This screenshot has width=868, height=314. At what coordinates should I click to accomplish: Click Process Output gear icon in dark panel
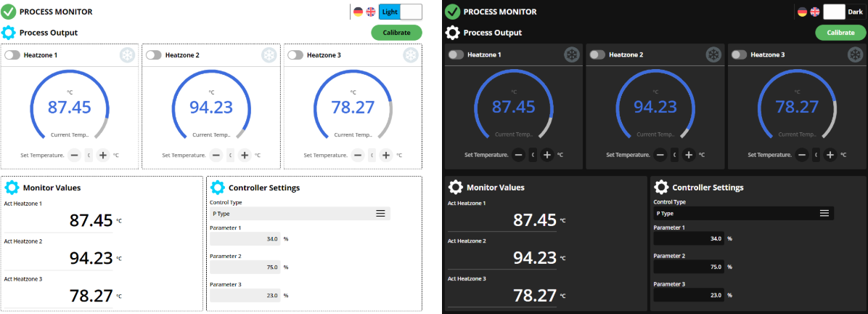coord(453,32)
